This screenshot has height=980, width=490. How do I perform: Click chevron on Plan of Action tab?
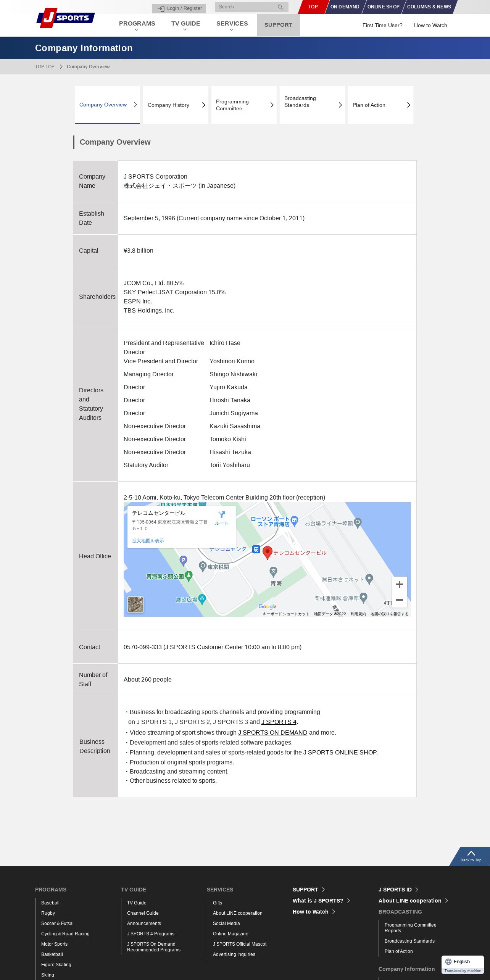click(x=409, y=105)
